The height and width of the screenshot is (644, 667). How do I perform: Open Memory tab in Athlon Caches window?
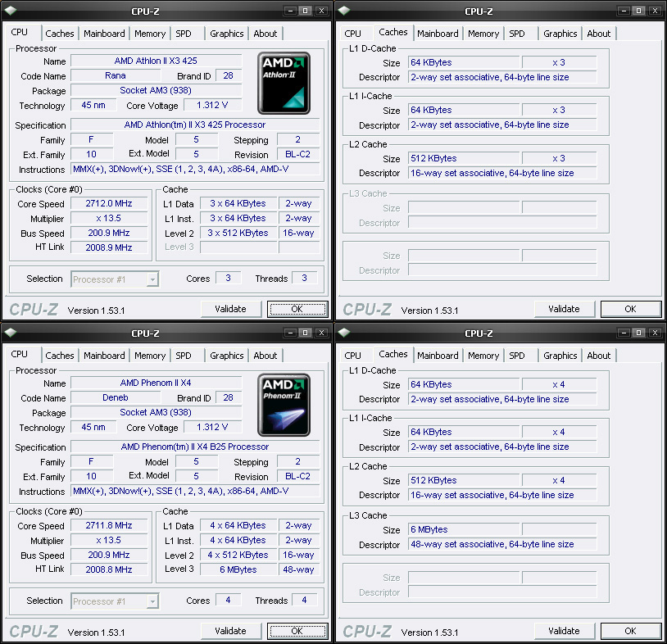[483, 34]
